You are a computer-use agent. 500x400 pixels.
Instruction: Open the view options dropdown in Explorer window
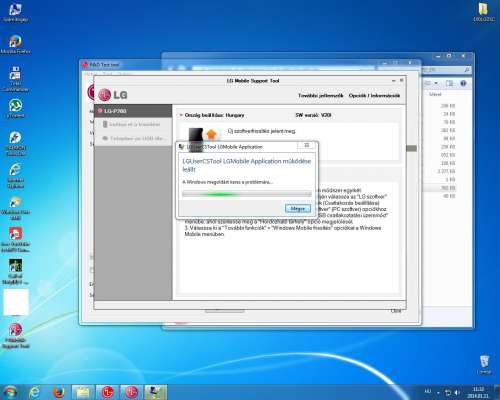[x=436, y=83]
